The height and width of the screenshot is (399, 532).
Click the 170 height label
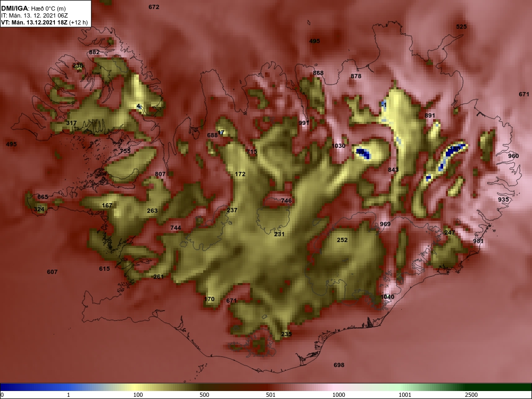click(x=209, y=299)
